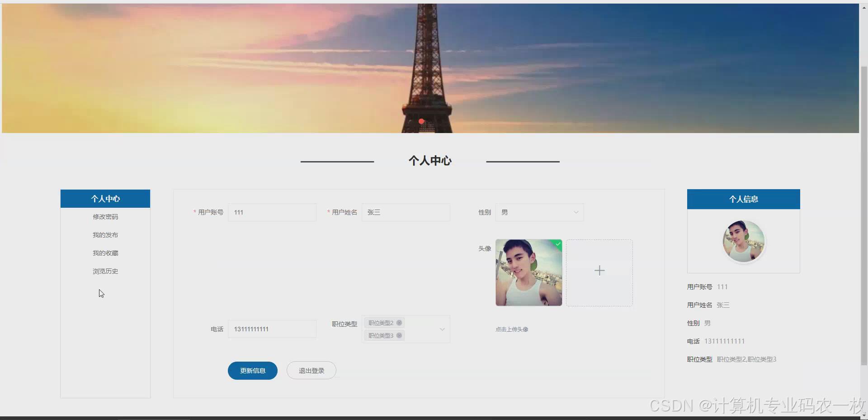This screenshot has height=420, width=868.
Task: Open 我的收藏 in sidebar
Action: [105, 253]
